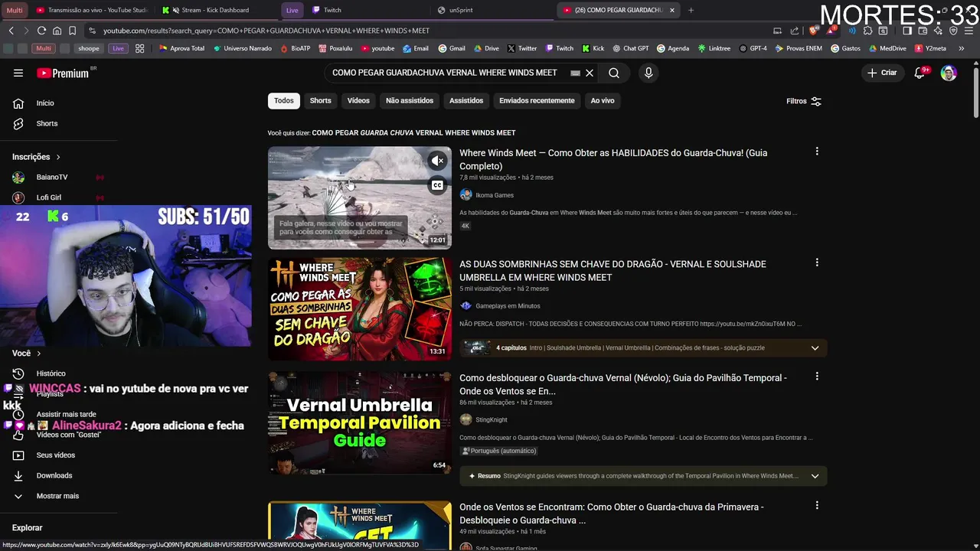
Task: Toggle the browser sidebar panel icon
Action: tap(907, 31)
